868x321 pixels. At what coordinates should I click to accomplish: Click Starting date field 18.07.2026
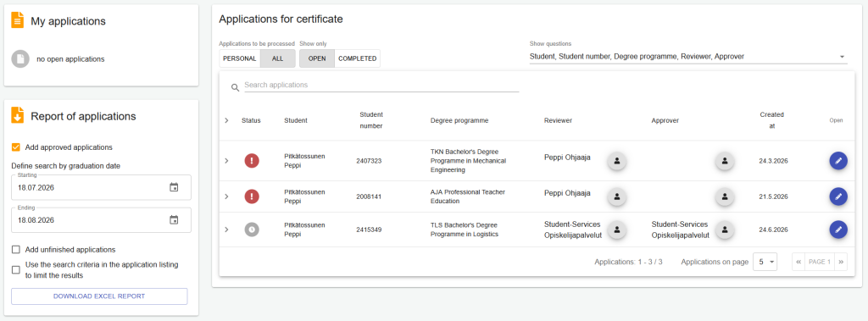point(102,188)
